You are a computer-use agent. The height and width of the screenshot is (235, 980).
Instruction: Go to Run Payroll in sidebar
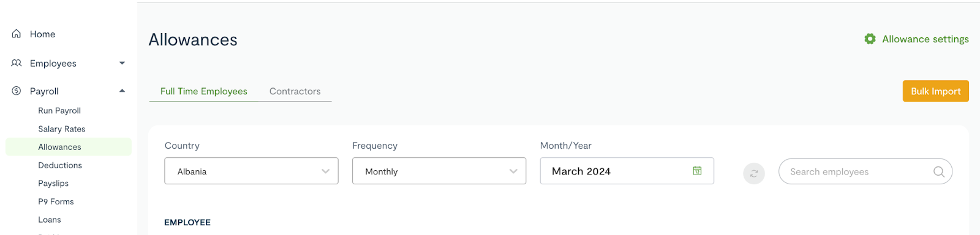pos(59,111)
